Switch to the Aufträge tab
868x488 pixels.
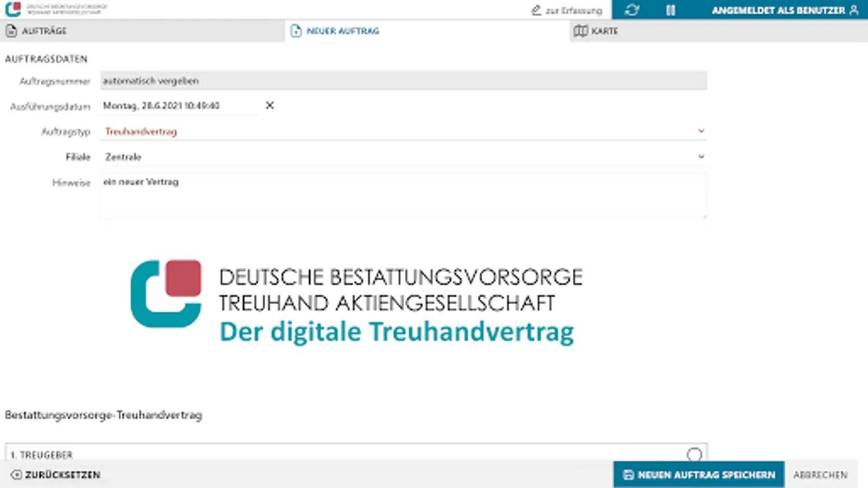(142, 31)
